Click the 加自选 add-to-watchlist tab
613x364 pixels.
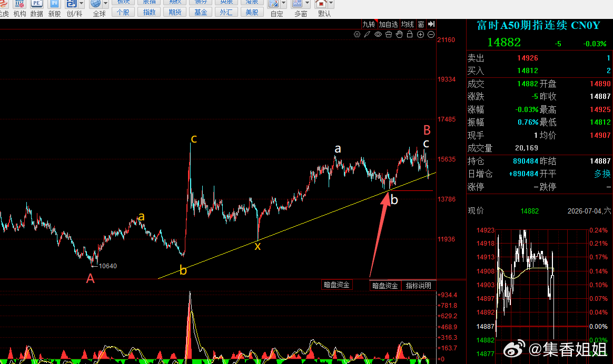click(x=388, y=24)
